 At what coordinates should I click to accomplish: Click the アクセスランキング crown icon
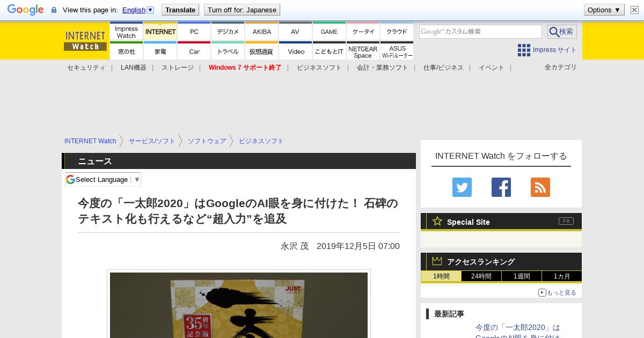[x=437, y=261]
